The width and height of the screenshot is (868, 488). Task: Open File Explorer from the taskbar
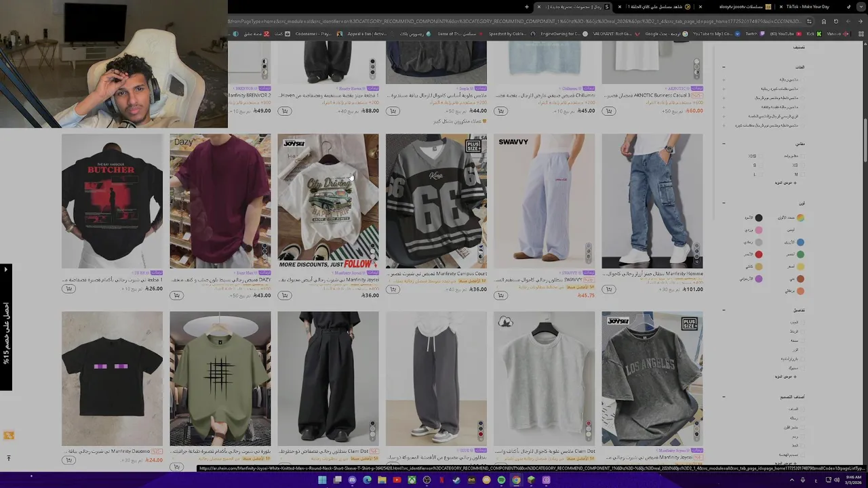pos(382,480)
